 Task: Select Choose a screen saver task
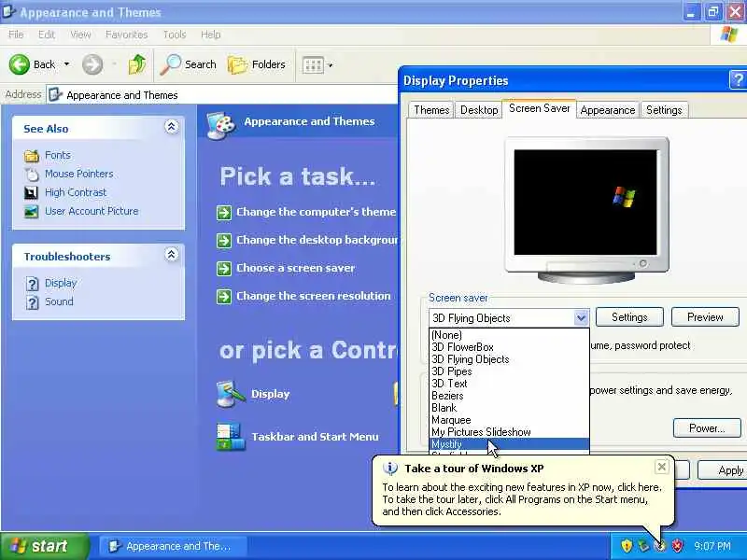tap(296, 268)
